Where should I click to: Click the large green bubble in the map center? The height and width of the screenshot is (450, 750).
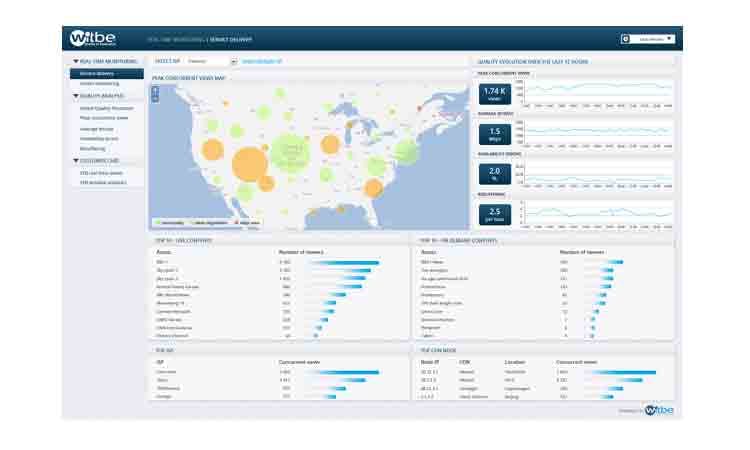(x=290, y=152)
